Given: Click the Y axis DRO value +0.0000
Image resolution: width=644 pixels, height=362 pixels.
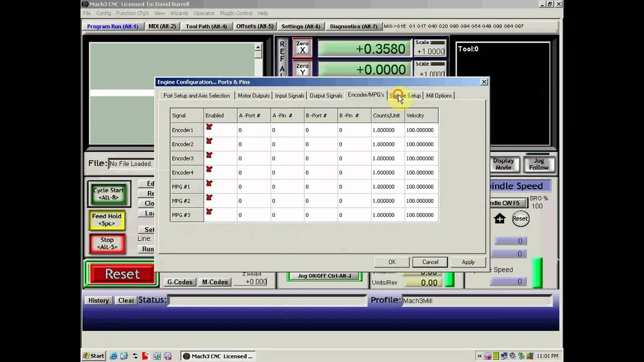Looking at the screenshot, I should pyautogui.click(x=364, y=69).
